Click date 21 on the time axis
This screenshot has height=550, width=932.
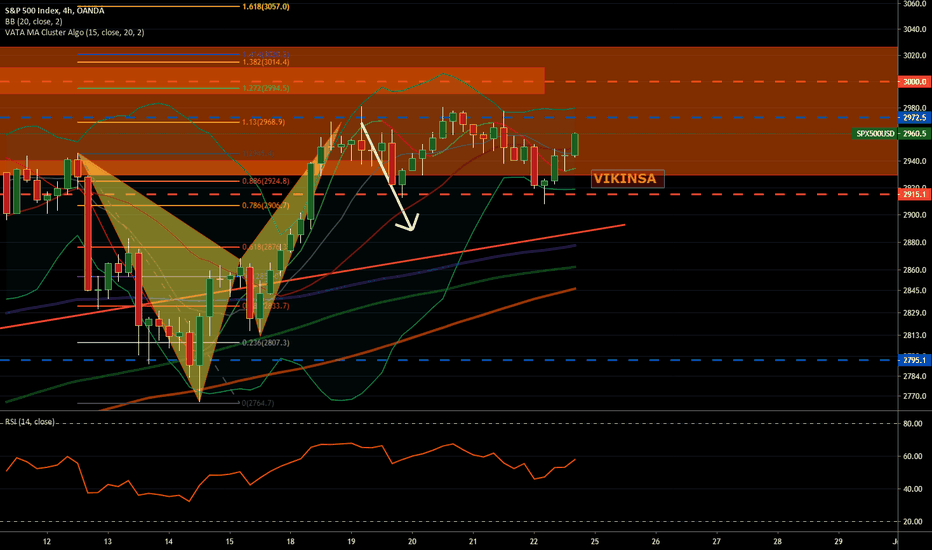tap(473, 542)
